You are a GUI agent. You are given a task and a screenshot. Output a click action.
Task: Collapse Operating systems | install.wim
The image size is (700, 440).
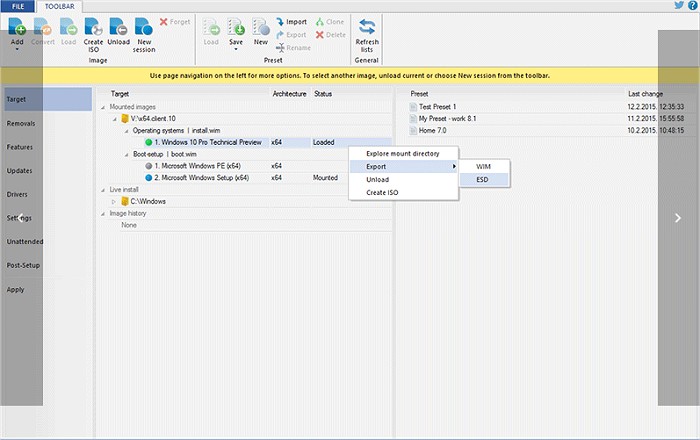tap(126, 131)
